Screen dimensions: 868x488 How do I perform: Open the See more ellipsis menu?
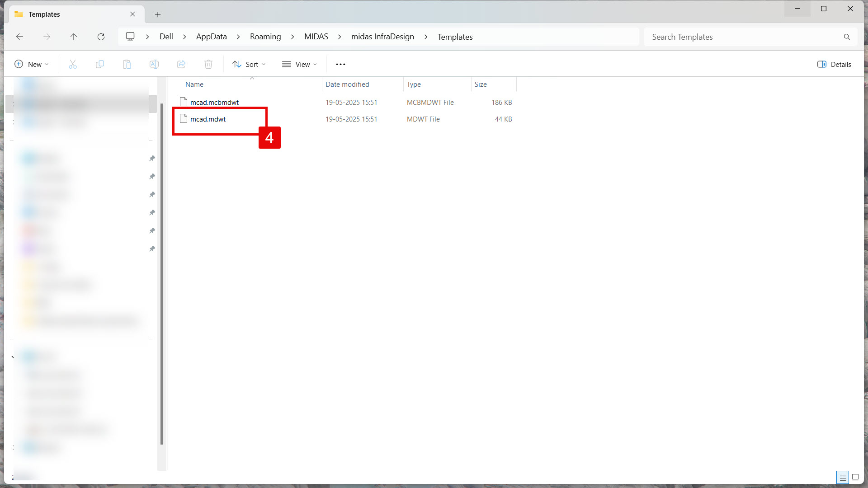340,64
